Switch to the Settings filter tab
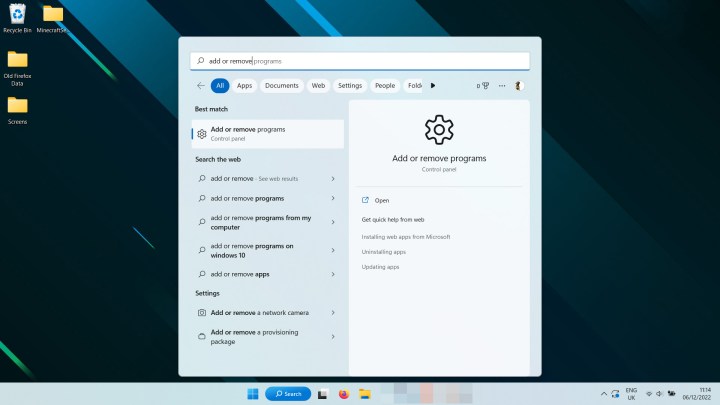This screenshot has width=720, height=405. pos(349,86)
